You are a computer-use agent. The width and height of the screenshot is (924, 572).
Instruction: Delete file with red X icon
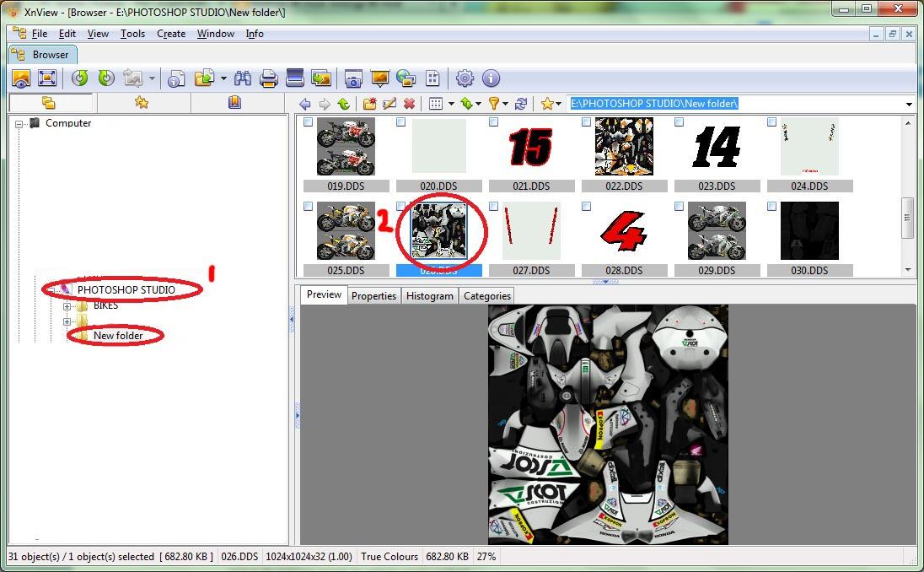click(409, 105)
